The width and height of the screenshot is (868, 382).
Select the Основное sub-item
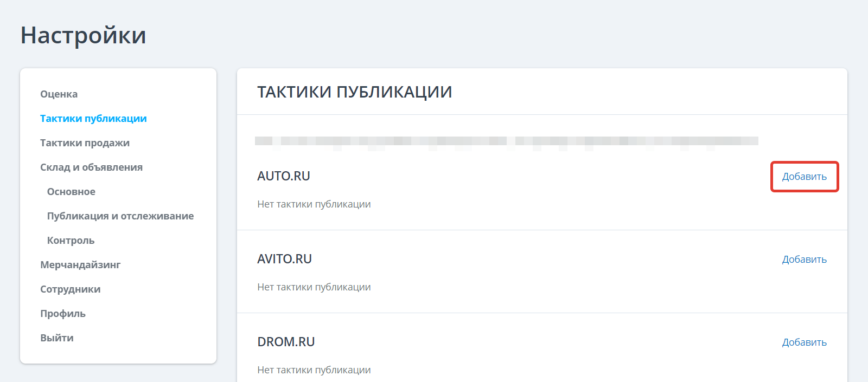click(71, 192)
